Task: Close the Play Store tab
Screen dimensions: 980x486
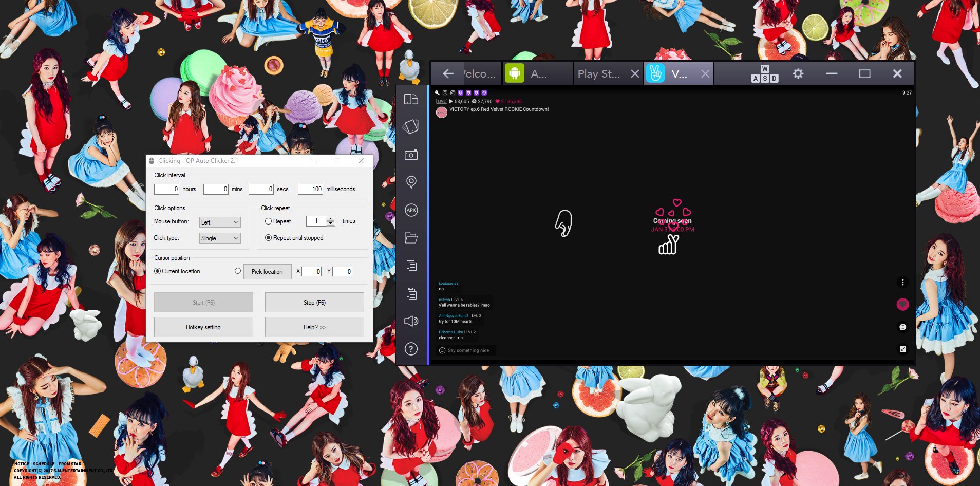Action: pos(635,74)
